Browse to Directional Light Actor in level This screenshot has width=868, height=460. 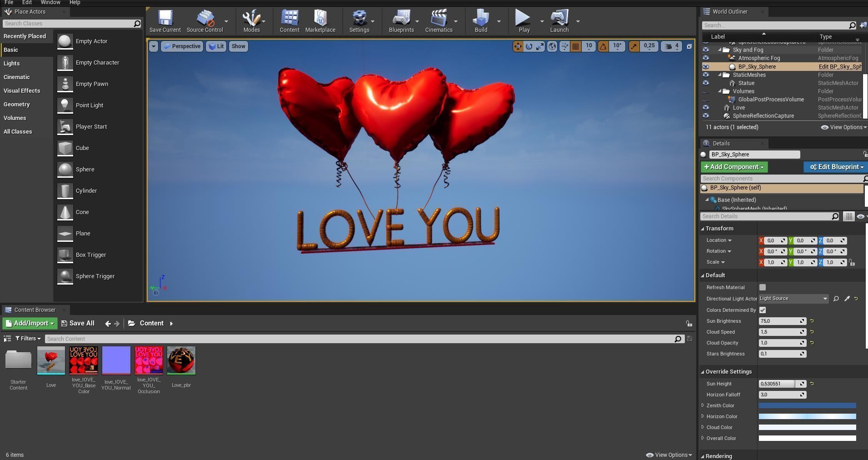(x=836, y=299)
